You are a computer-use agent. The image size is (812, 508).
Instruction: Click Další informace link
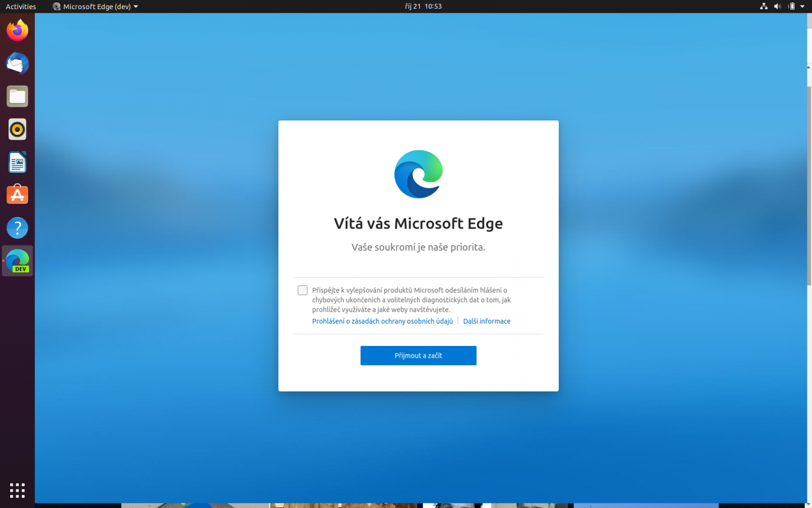pyautogui.click(x=487, y=321)
